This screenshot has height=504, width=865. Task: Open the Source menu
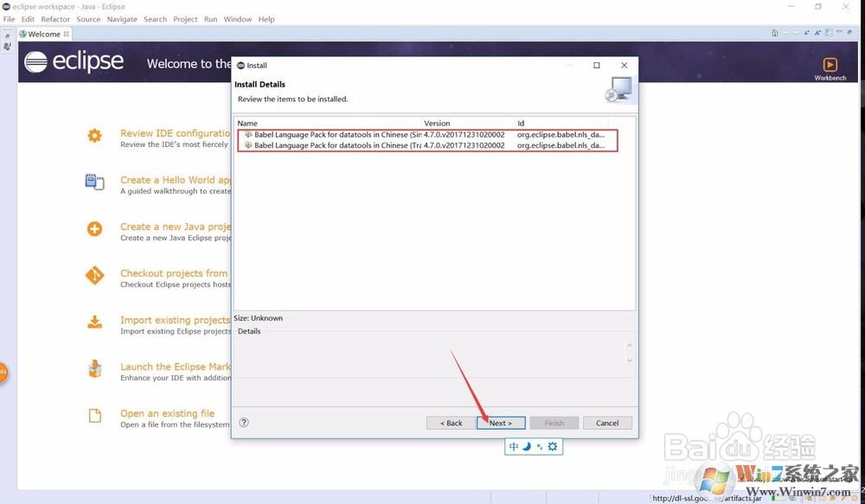[x=88, y=19]
